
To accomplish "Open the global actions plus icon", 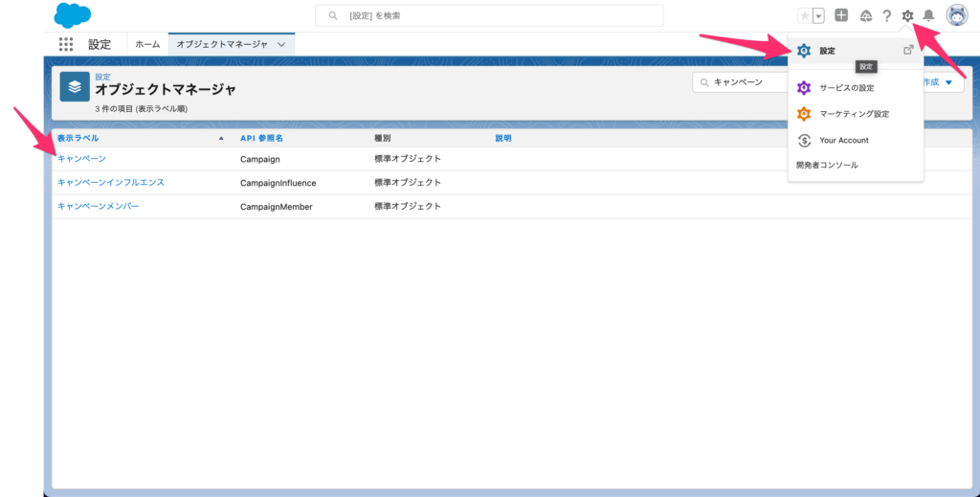I will [x=841, y=15].
